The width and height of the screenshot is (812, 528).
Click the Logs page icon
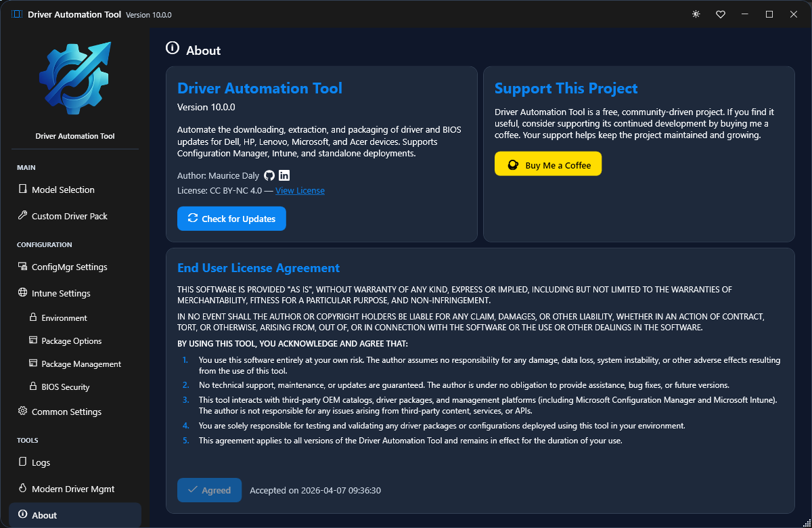point(22,462)
